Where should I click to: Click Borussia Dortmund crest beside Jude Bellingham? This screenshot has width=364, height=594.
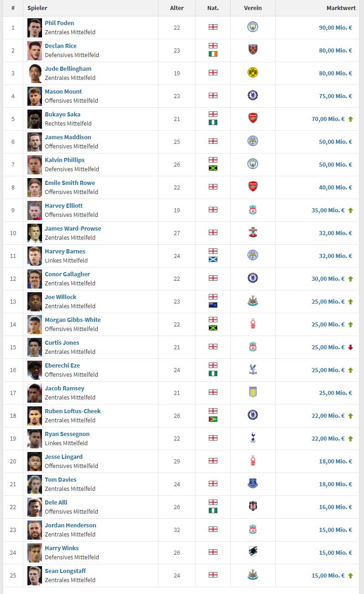click(253, 73)
